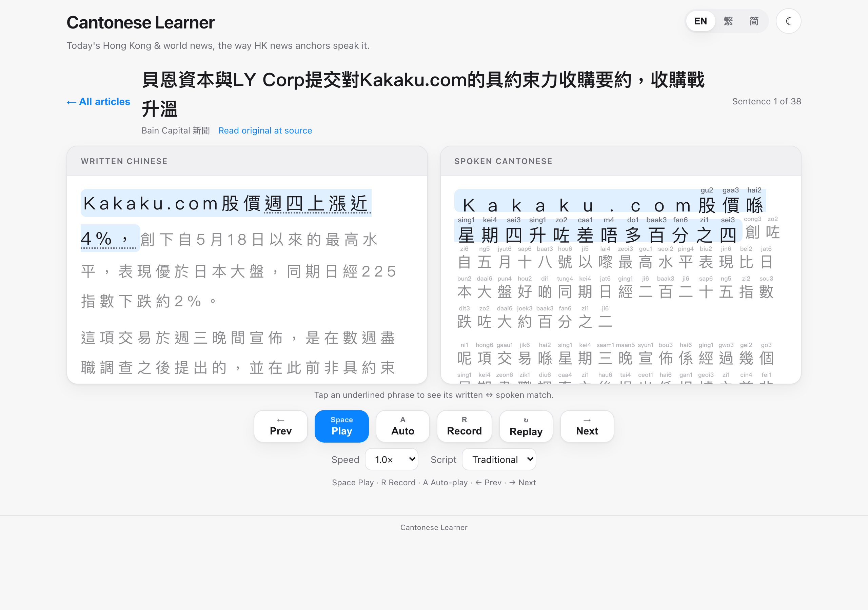
Task: Go back via All articles link
Action: [98, 102]
